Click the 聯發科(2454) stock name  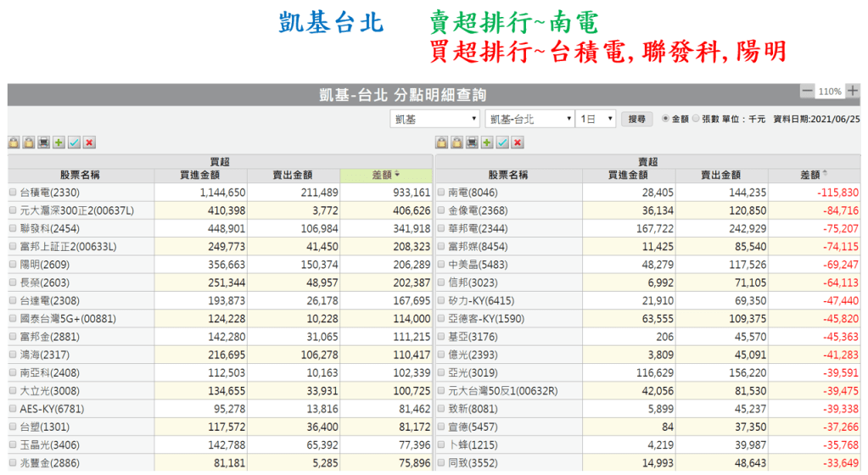[x=49, y=229]
